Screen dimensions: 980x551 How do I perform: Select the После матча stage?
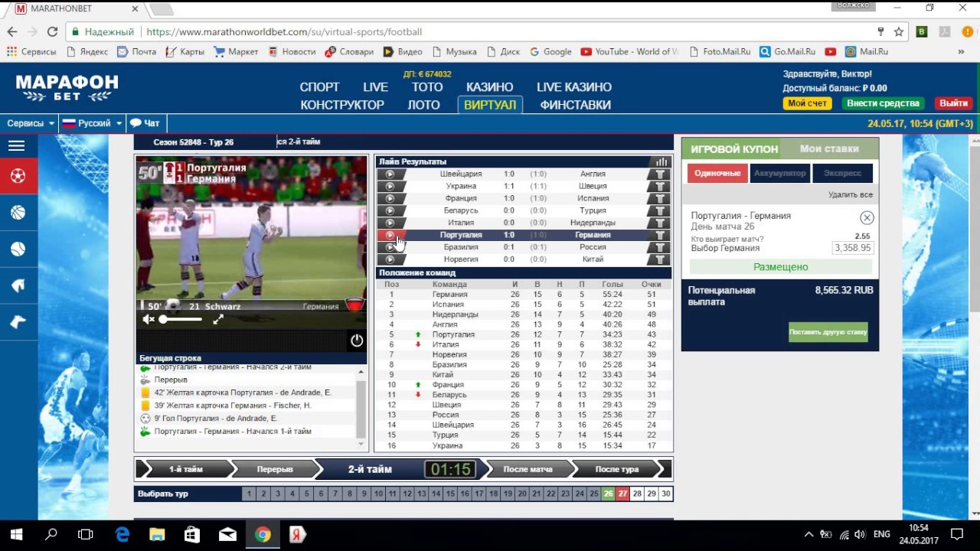[x=528, y=469]
